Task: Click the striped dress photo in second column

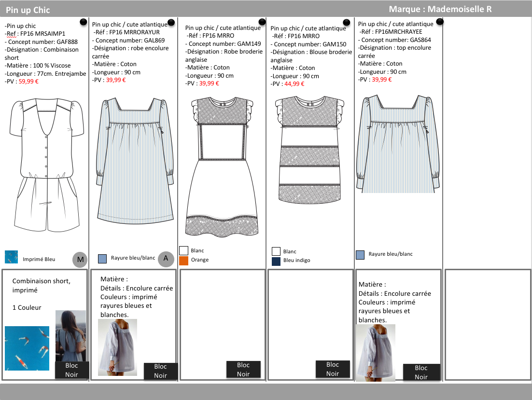Action: click(117, 347)
